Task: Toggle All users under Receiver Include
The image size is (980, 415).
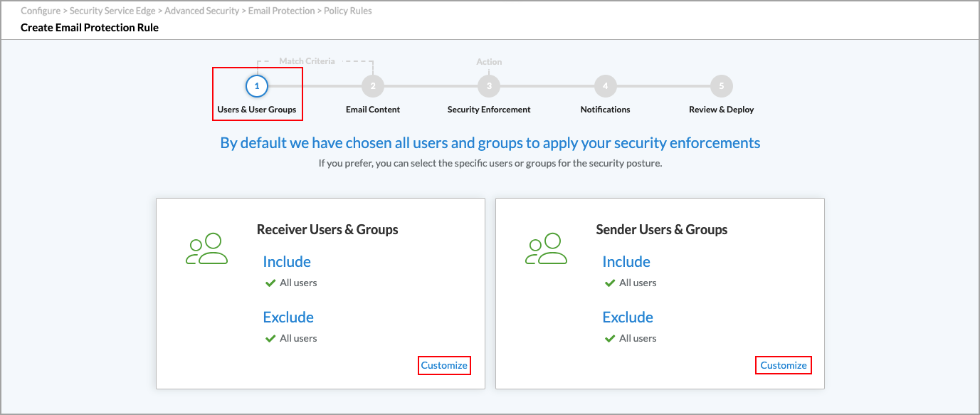Action: (x=297, y=283)
